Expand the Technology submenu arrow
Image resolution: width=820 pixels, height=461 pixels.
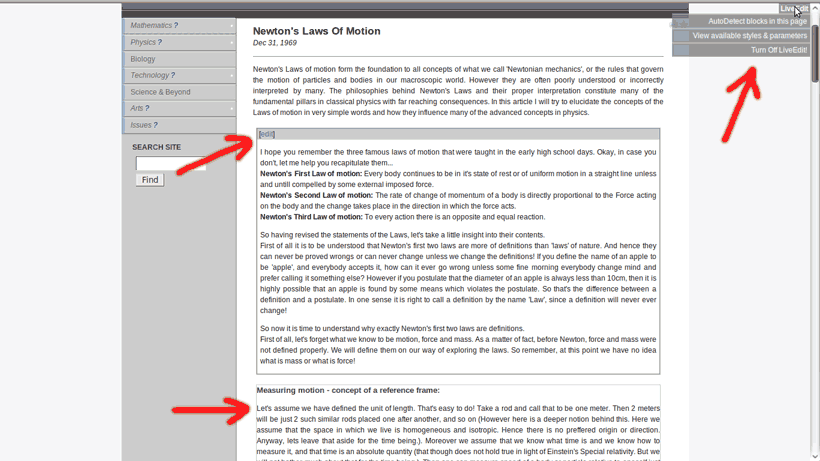click(232, 75)
